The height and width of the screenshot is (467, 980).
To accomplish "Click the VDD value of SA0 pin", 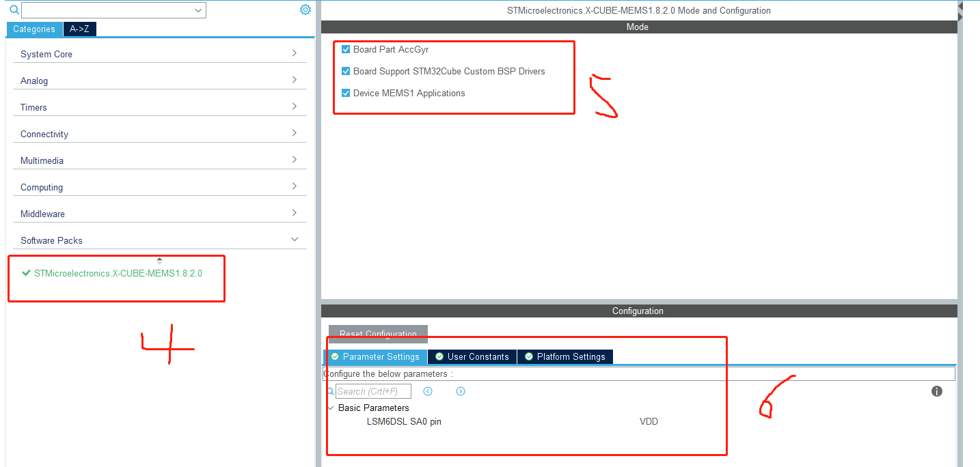I will point(649,421).
